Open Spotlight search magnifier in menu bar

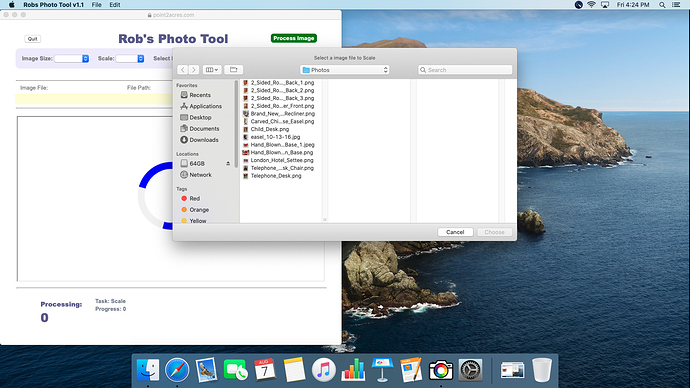click(x=662, y=4)
